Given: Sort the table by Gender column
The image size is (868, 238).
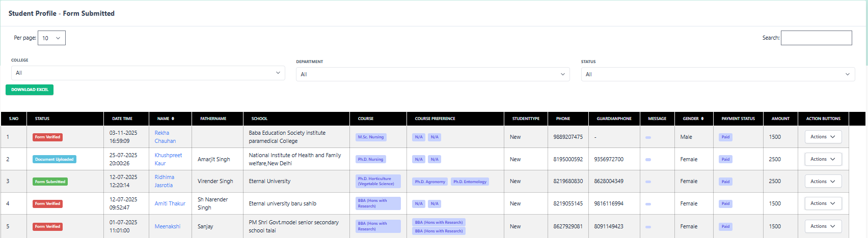Looking at the screenshot, I should click(693, 118).
